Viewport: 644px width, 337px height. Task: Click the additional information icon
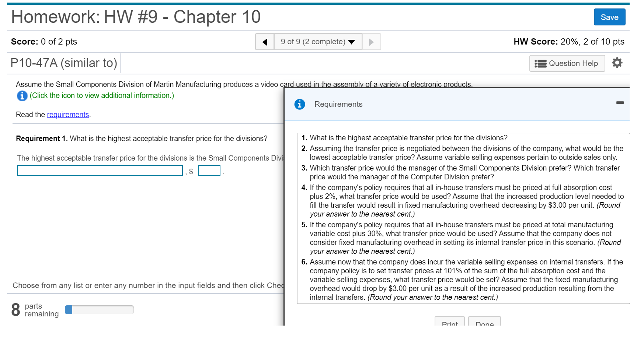[x=22, y=96]
